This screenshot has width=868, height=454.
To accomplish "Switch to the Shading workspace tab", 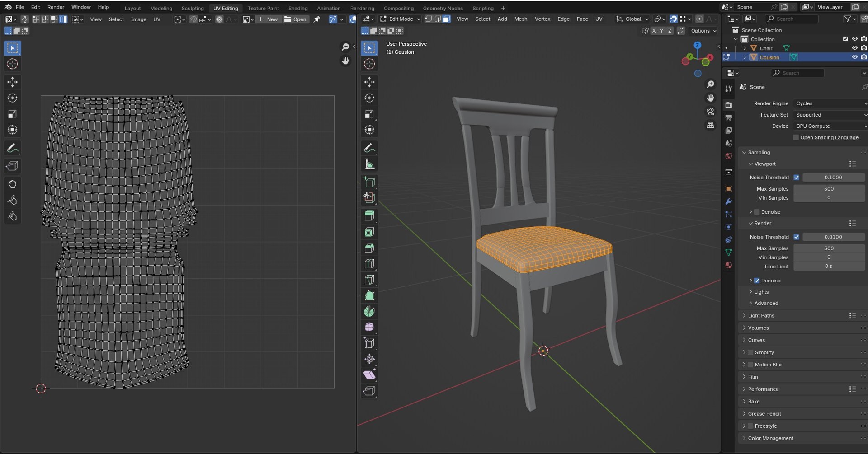I will pos(298,8).
